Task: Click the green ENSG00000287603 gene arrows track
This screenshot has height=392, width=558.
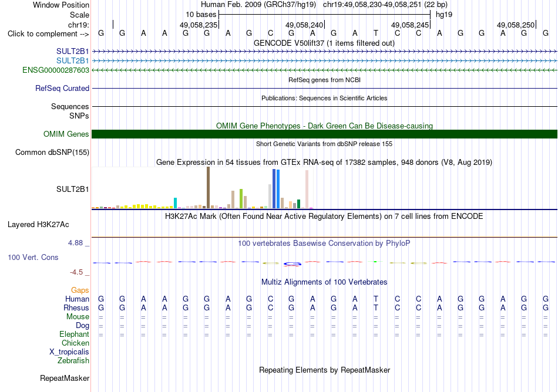Action: tap(324, 70)
